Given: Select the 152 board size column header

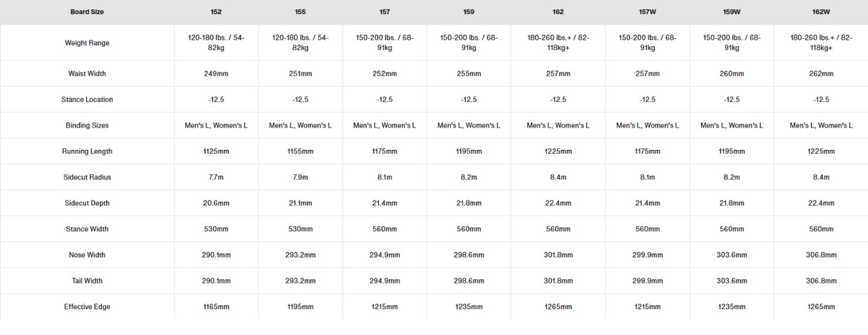Looking at the screenshot, I should click(216, 12).
